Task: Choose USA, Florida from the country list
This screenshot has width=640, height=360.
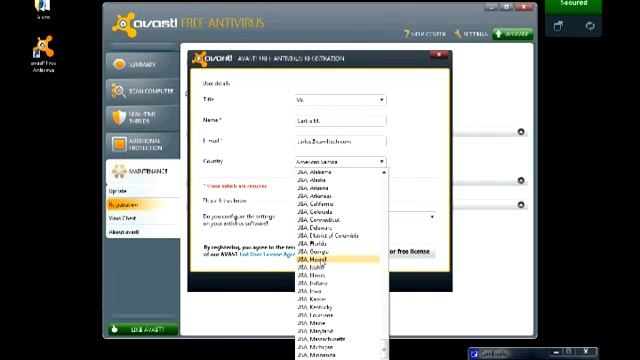Action: 338,244
